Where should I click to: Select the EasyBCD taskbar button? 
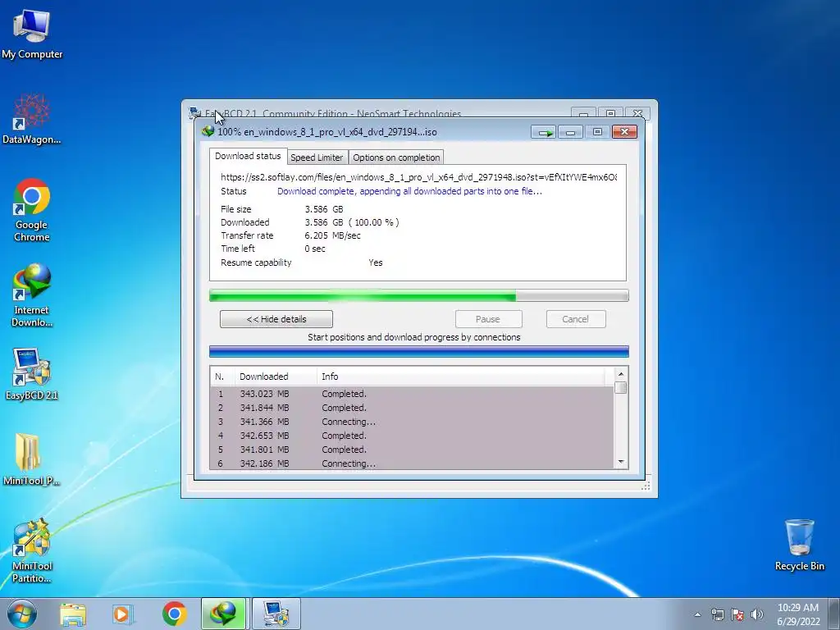pos(276,614)
